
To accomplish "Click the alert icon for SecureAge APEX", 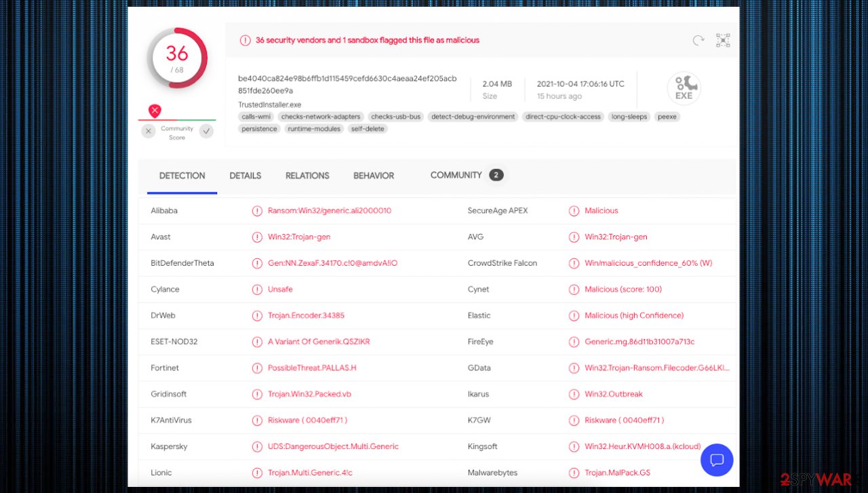I will [x=574, y=211].
